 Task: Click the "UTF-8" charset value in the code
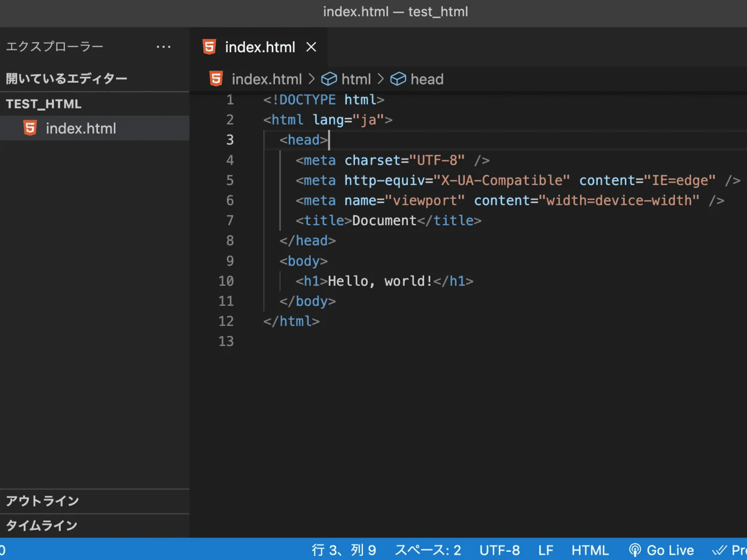(x=437, y=160)
